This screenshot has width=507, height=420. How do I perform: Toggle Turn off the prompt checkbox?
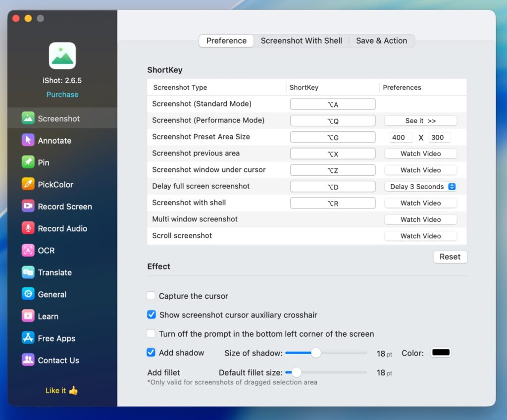coord(152,334)
